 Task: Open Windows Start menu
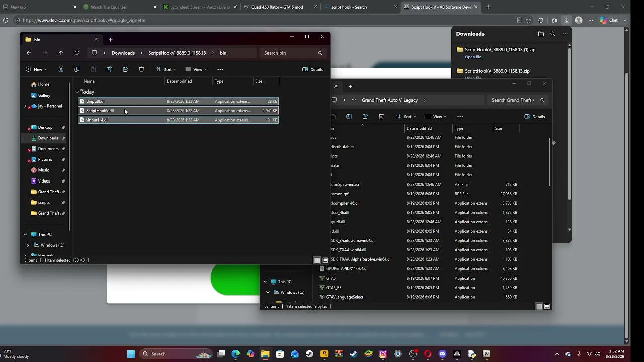click(131, 354)
